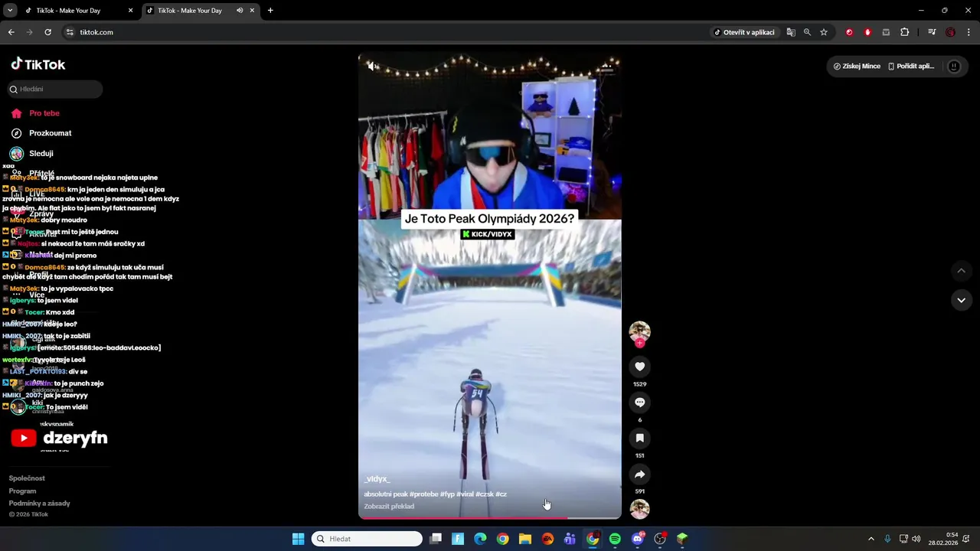Click Získej Mince button
This screenshot has width=980, height=551.
coord(857,67)
